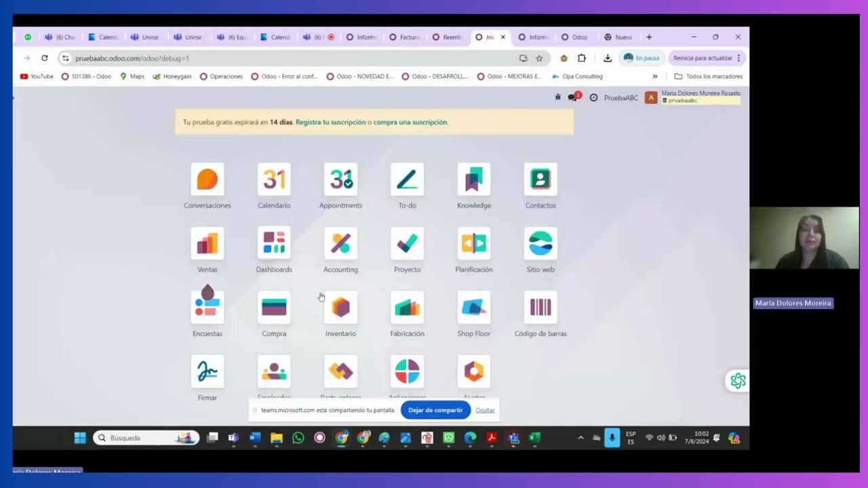The height and width of the screenshot is (488, 868).
Task: Open the Dashboards app
Action: click(x=274, y=243)
